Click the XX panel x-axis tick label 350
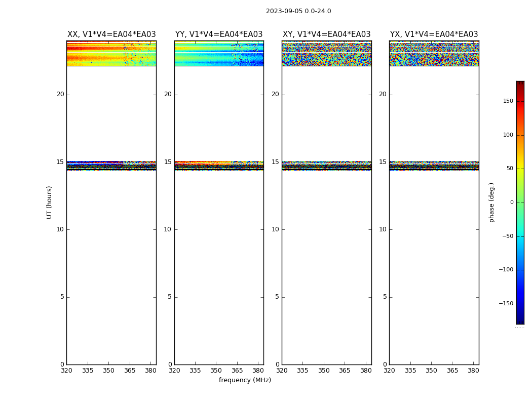Viewport: 532px width, 405px height. 108,371
